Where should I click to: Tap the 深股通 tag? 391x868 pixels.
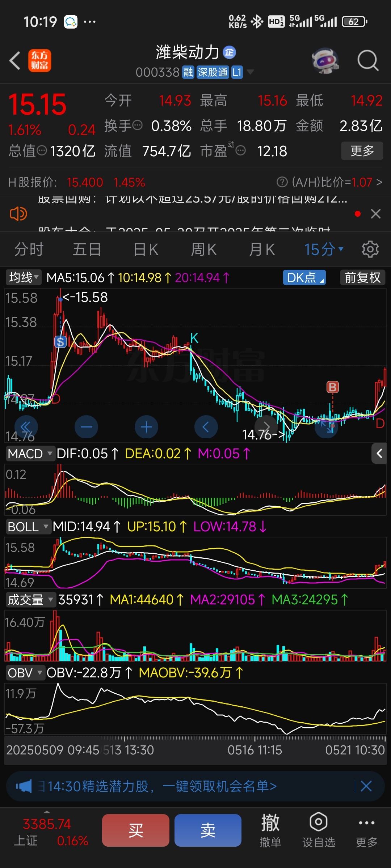[x=213, y=72]
